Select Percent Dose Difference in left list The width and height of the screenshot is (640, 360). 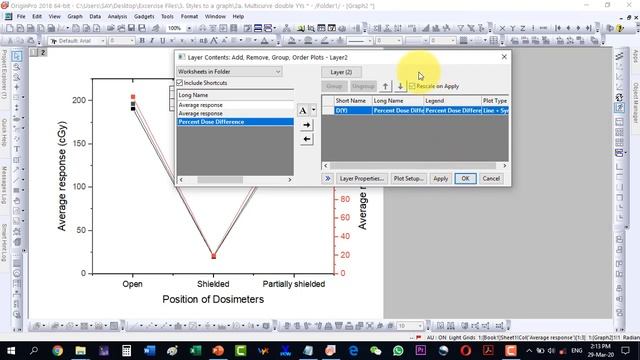pyautogui.click(x=235, y=122)
